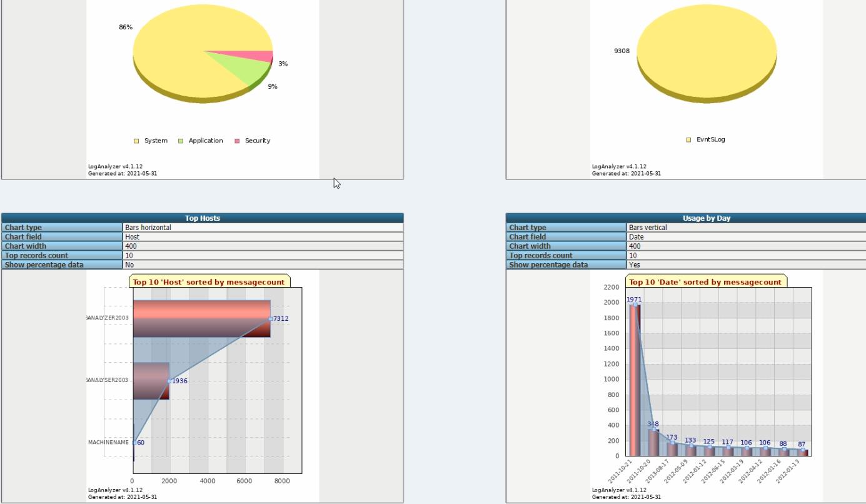The width and height of the screenshot is (866, 504).
Task: Click the "Top 10 'Host' sorted by messagecount" title
Action: [209, 282]
